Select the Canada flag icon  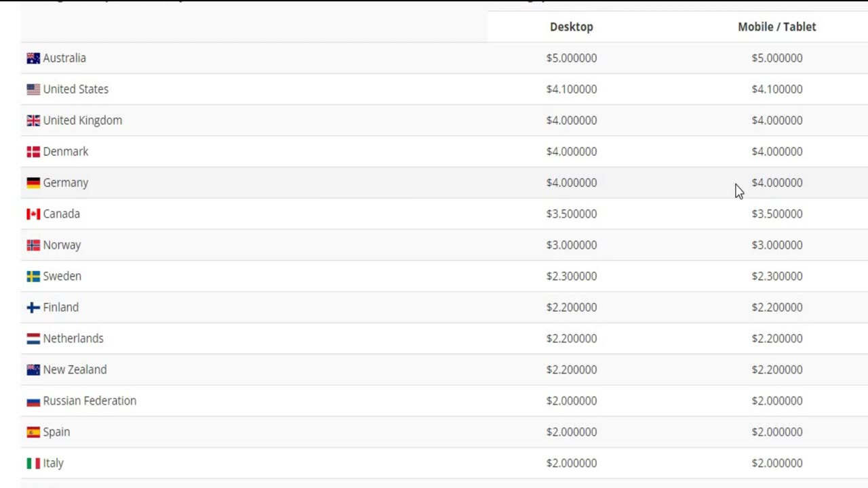tap(33, 214)
